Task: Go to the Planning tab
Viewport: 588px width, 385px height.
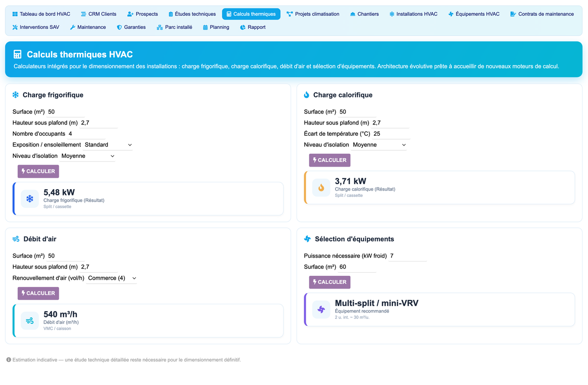Action: tap(216, 27)
